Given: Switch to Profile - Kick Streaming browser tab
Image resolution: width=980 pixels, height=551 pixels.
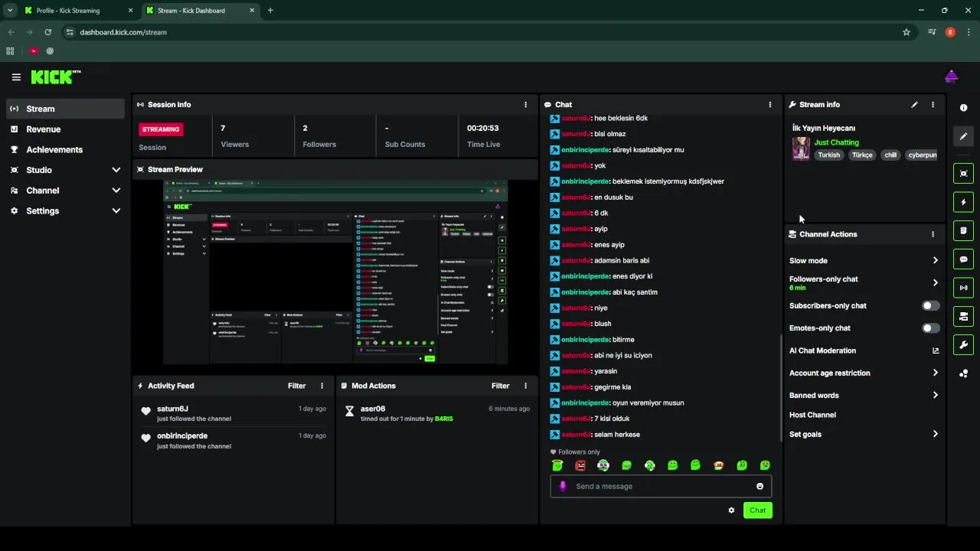Looking at the screenshot, I should click(79, 11).
